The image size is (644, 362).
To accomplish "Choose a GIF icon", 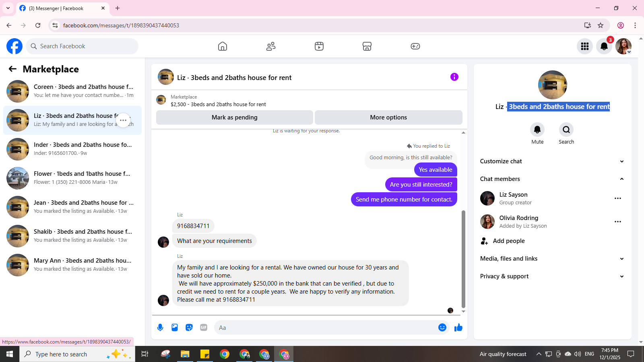I will point(204,327).
